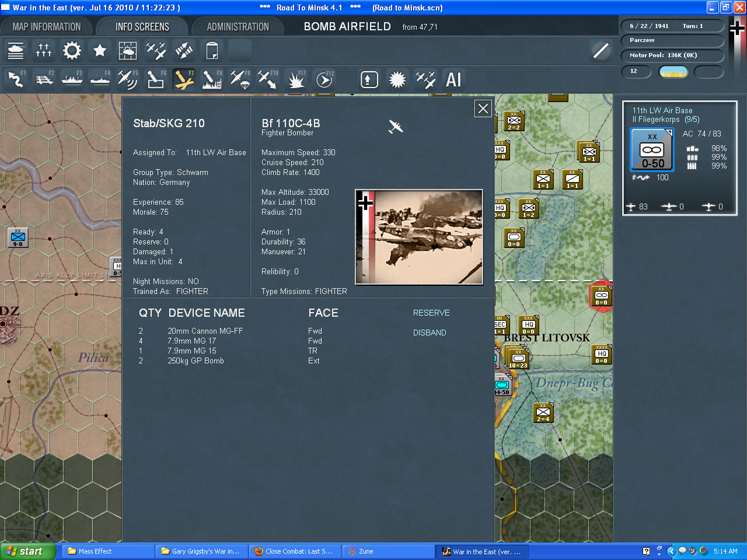Switch to Close Combat browser window in taskbar
Screen dimensions: 747x560
click(x=295, y=551)
